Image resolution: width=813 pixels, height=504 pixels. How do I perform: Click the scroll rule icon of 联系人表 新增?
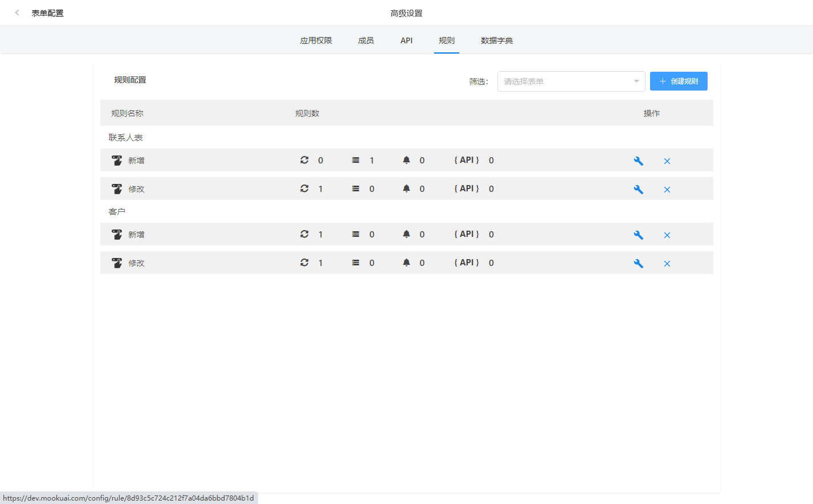(x=117, y=161)
